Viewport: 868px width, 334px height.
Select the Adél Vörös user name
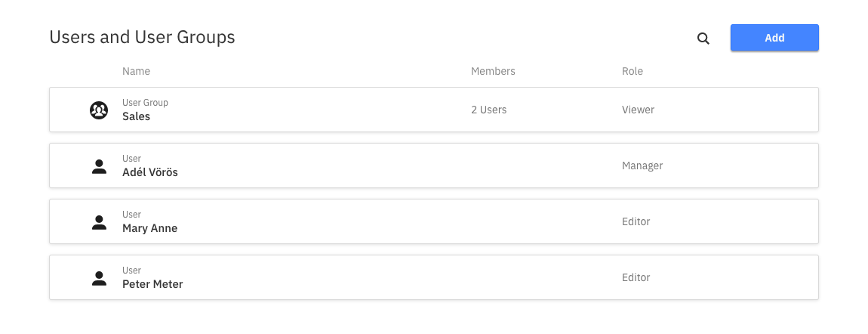click(x=150, y=172)
